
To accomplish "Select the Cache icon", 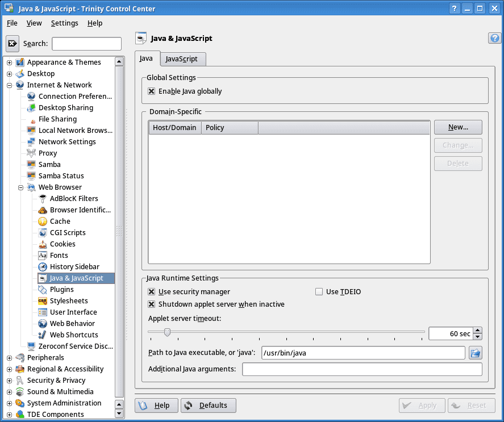I will coord(43,221).
